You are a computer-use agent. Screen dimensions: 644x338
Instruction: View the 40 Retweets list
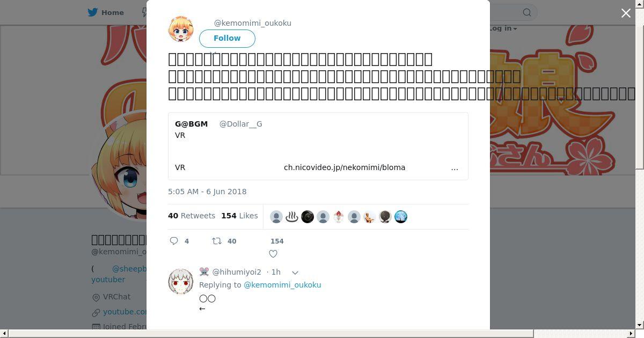coord(192,216)
